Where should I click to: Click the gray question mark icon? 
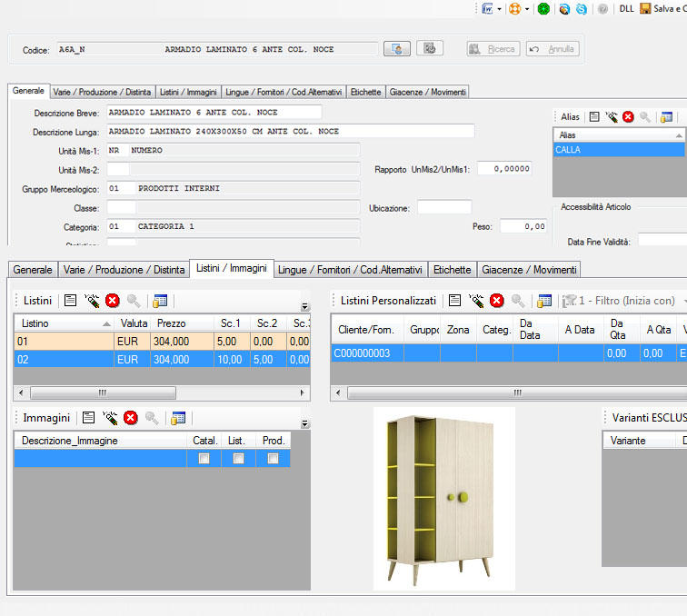pyautogui.click(x=602, y=9)
